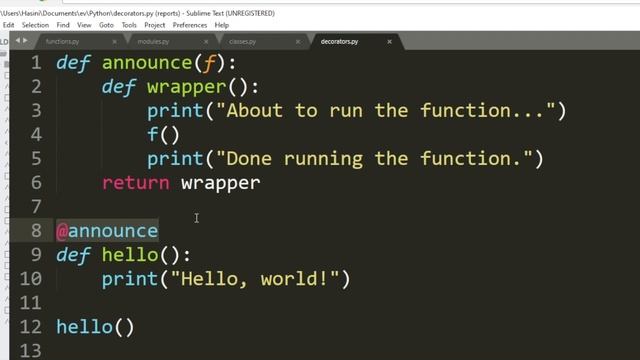Click line number 1 in the gutter

coord(36,63)
